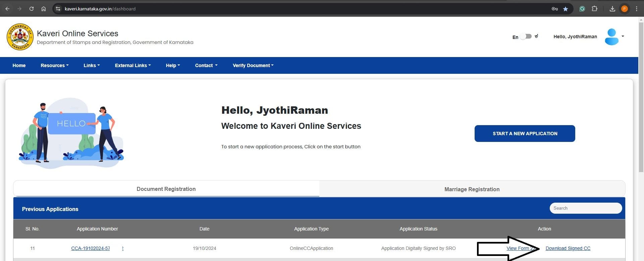The width and height of the screenshot is (644, 261).
Task: Open the Verify Document dropdown
Action: [x=253, y=65]
